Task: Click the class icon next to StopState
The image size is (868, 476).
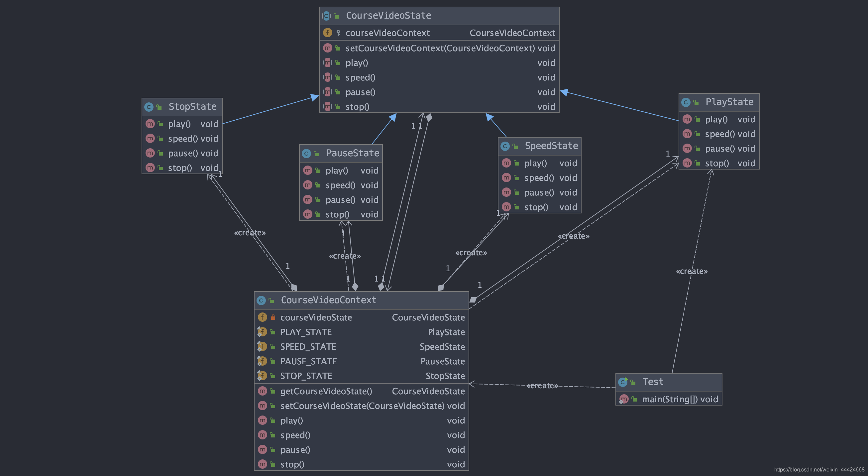Action: click(x=149, y=107)
